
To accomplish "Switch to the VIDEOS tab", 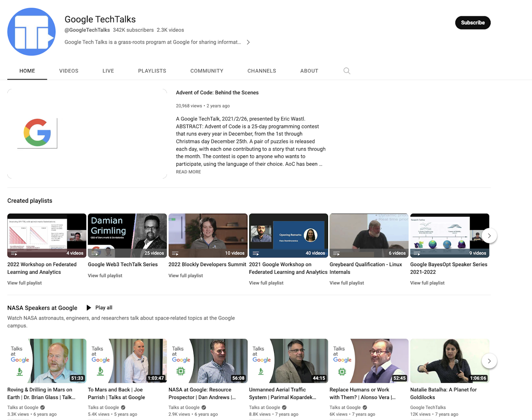I will click(x=69, y=71).
